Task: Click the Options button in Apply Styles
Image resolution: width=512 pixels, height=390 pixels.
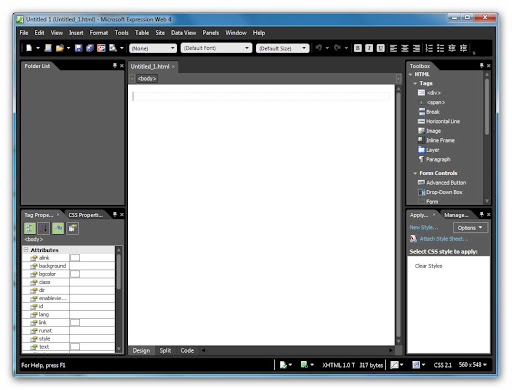Action: point(470,228)
